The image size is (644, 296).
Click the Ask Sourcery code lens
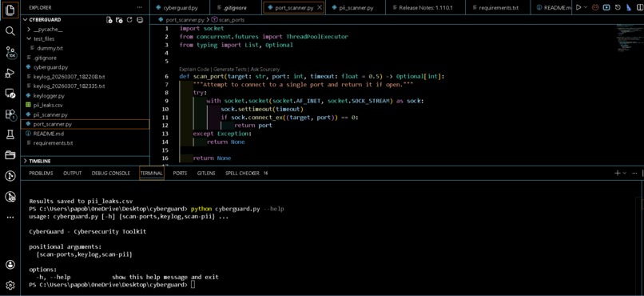pyautogui.click(x=265, y=70)
